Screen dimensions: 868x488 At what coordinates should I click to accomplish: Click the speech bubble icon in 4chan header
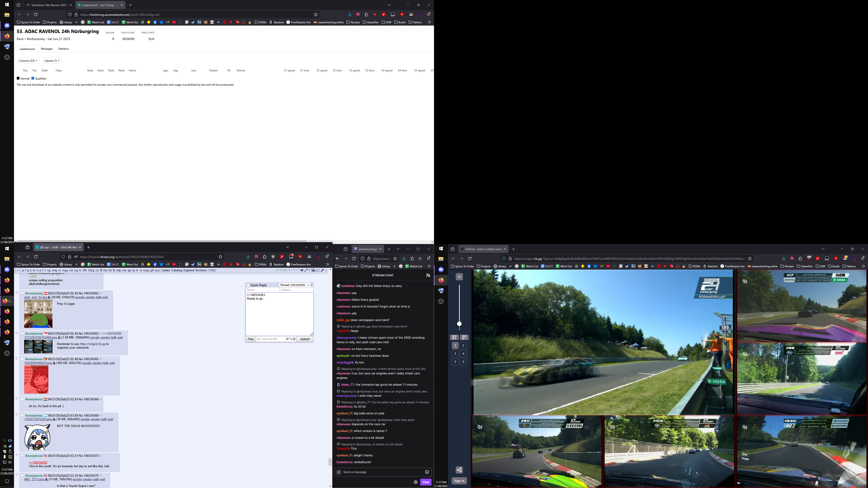pyautogui.click(x=318, y=270)
